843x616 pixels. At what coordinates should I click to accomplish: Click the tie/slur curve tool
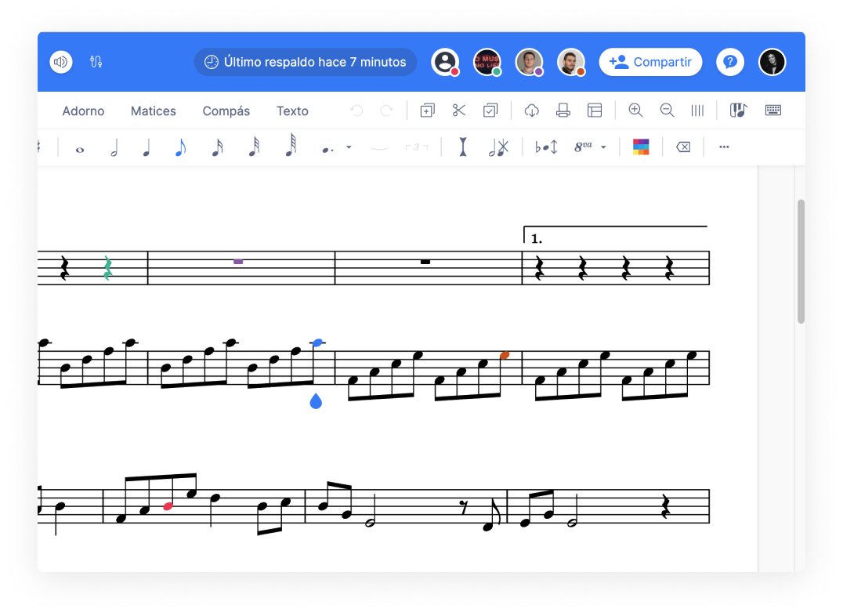point(379,147)
